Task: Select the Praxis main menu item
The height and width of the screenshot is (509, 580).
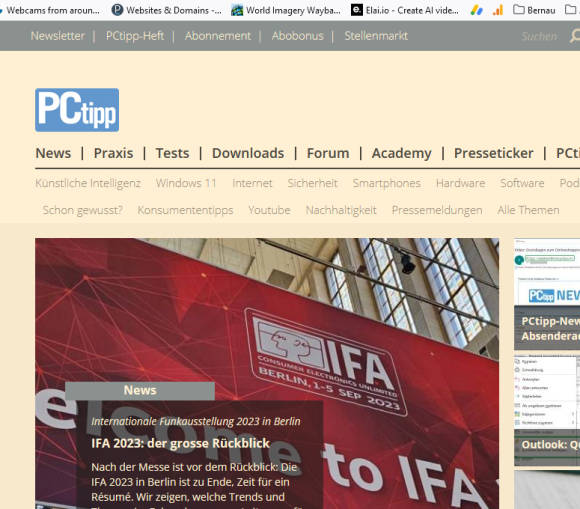Action: (113, 153)
